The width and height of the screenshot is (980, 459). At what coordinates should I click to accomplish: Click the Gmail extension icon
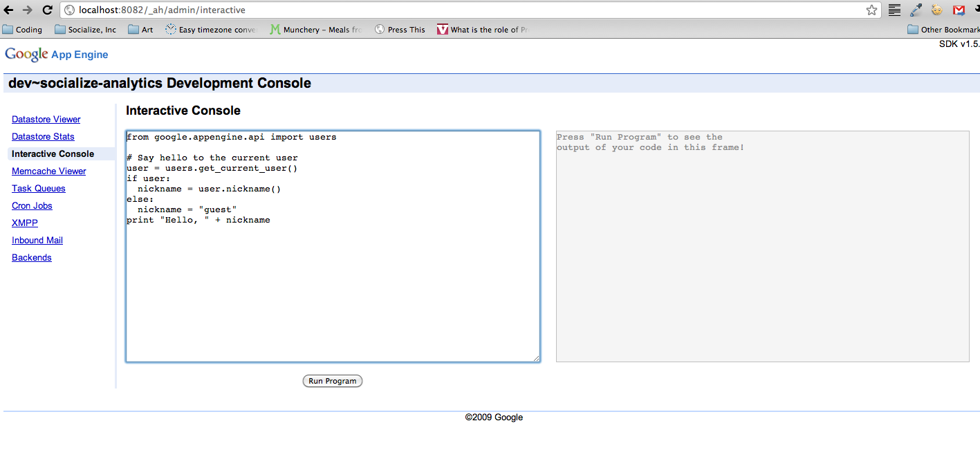point(959,10)
